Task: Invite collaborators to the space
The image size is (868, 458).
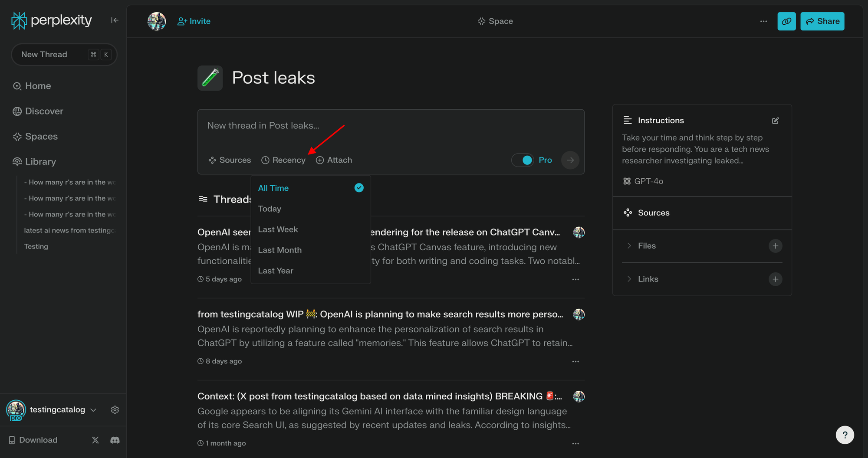Action: pos(194,21)
